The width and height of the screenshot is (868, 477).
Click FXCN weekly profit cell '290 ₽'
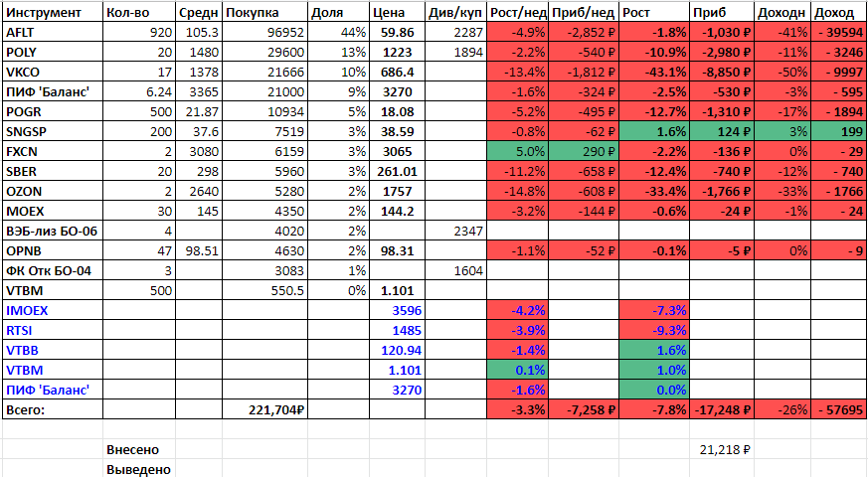pyautogui.click(x=584, y=152)
